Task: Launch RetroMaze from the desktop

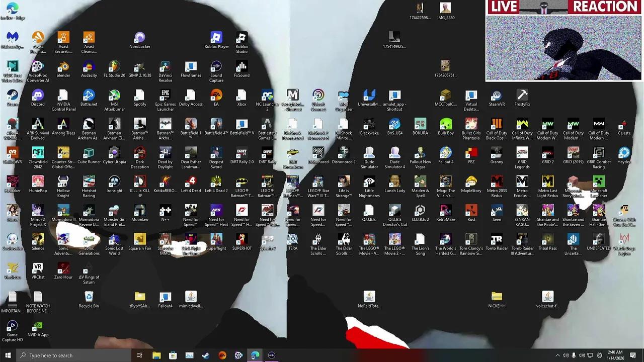Action: click(446, 213)
